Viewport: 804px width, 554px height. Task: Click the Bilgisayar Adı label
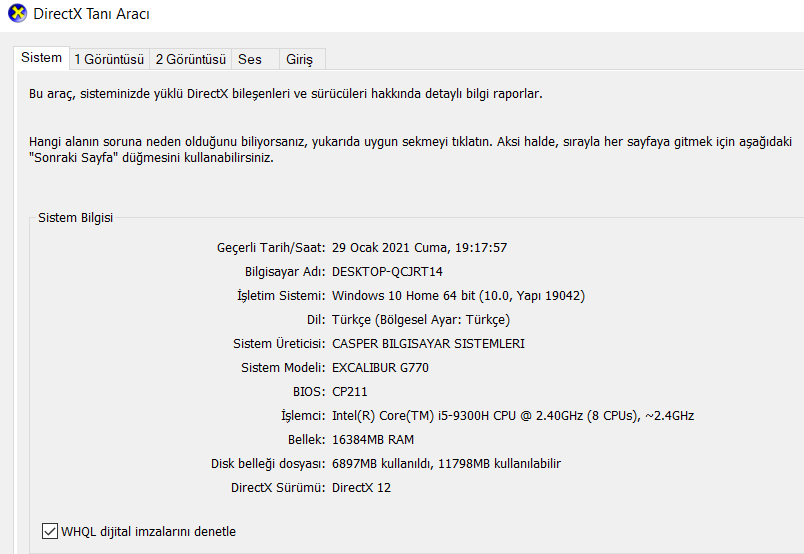pos(285,272)
